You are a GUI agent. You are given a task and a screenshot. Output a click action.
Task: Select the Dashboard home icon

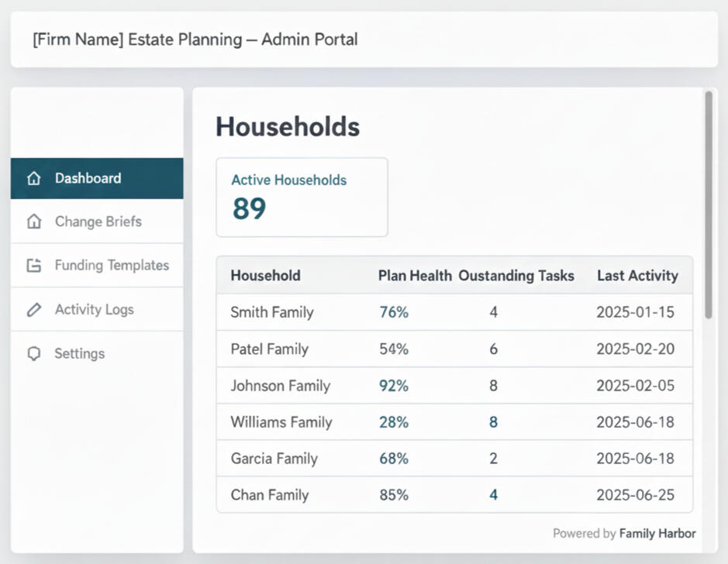(34, 178)
